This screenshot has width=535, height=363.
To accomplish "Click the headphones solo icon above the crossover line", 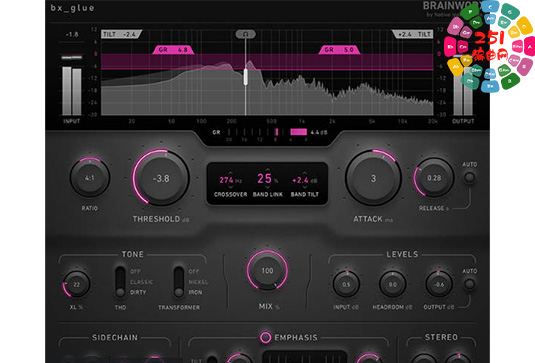I will click(245, 34).
